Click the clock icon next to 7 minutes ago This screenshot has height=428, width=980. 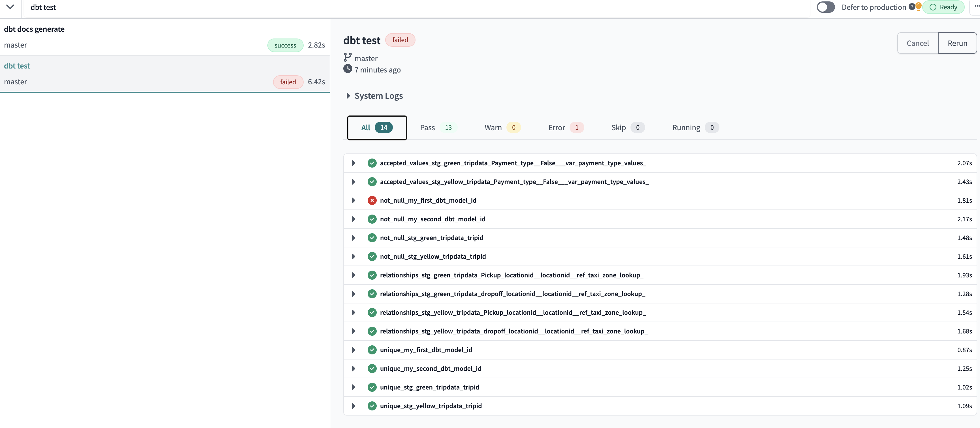348,69
